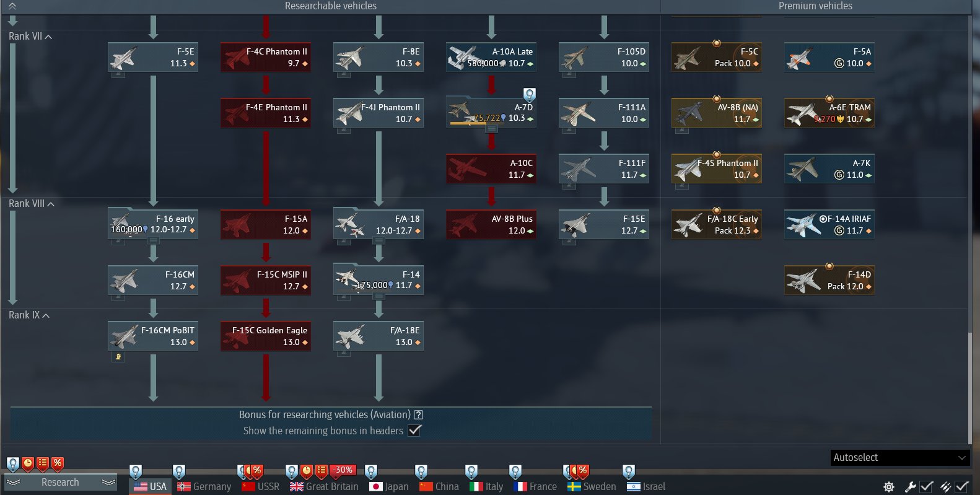Select the F-16CM PoBIT vehicle
The width and height of the screenshot is (980, 495).
(153, 336)
